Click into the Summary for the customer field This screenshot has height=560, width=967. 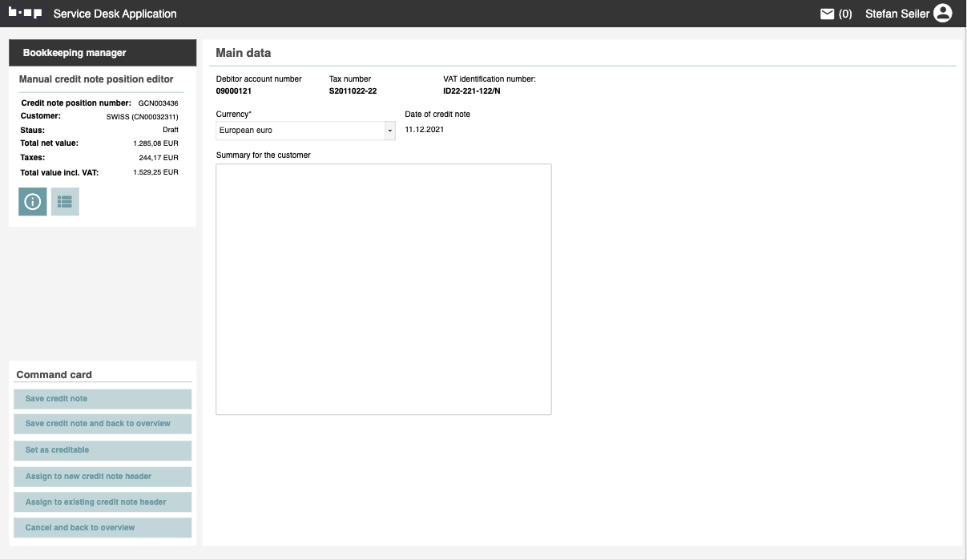[384, 289]
